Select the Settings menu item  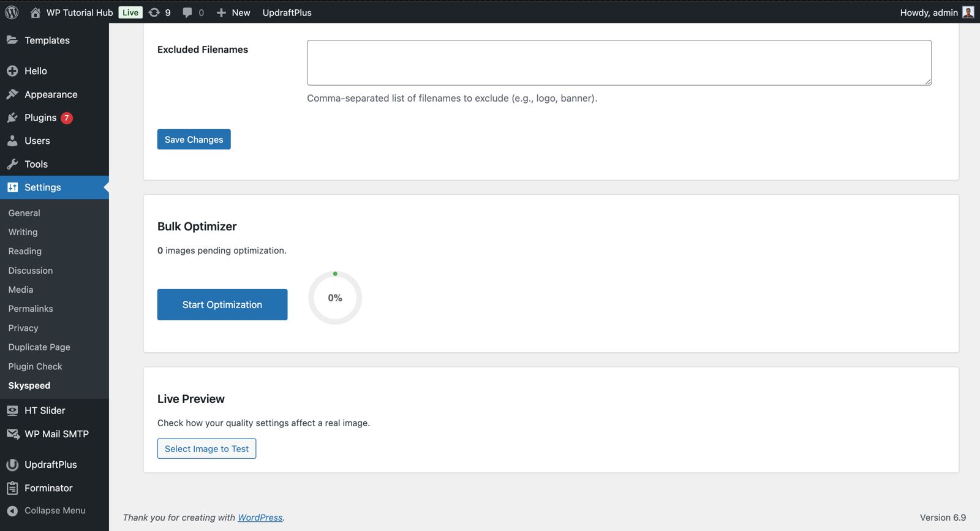[x=55, y=187]
